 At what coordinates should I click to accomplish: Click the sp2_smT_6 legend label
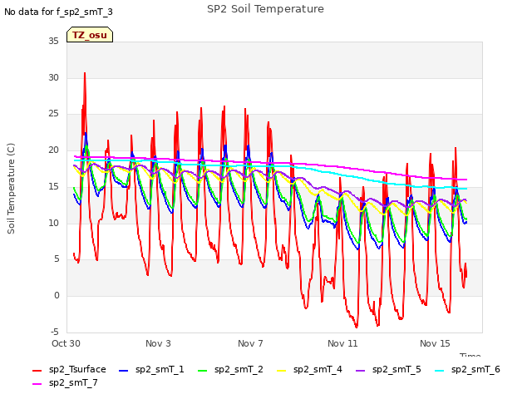(475, 369)
